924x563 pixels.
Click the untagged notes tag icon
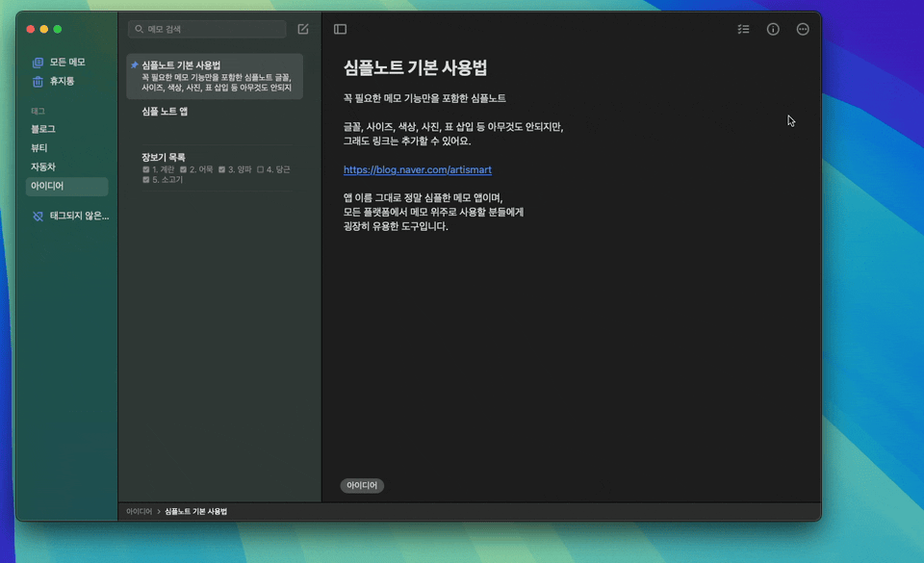[38, 217]
